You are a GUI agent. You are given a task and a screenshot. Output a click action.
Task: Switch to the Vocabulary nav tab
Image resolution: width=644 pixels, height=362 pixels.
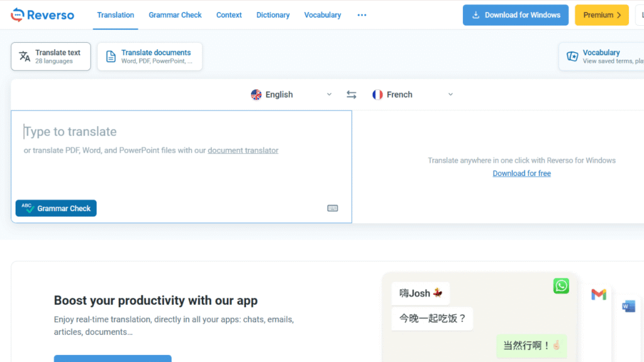[323, 15]
